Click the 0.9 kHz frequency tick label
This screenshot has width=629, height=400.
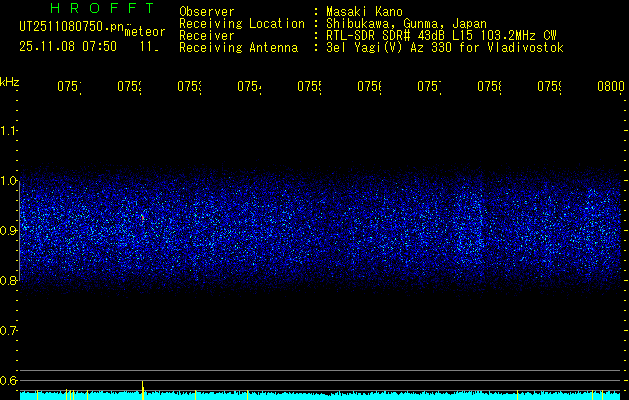coord(8,230)
